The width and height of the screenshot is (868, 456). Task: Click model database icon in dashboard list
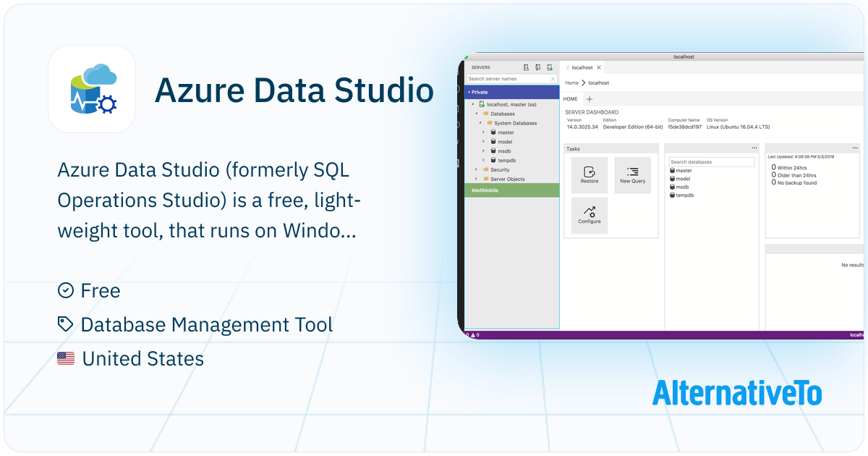672,179
